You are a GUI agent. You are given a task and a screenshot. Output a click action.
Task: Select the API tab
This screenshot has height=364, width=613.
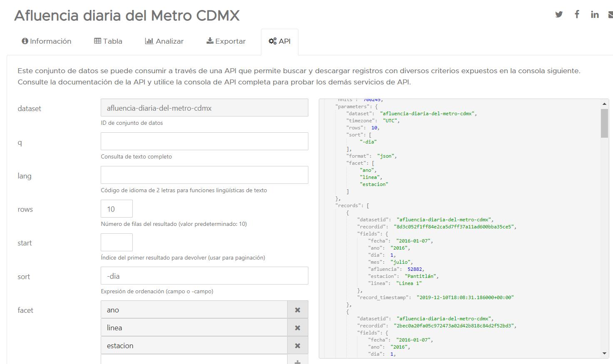280,41
